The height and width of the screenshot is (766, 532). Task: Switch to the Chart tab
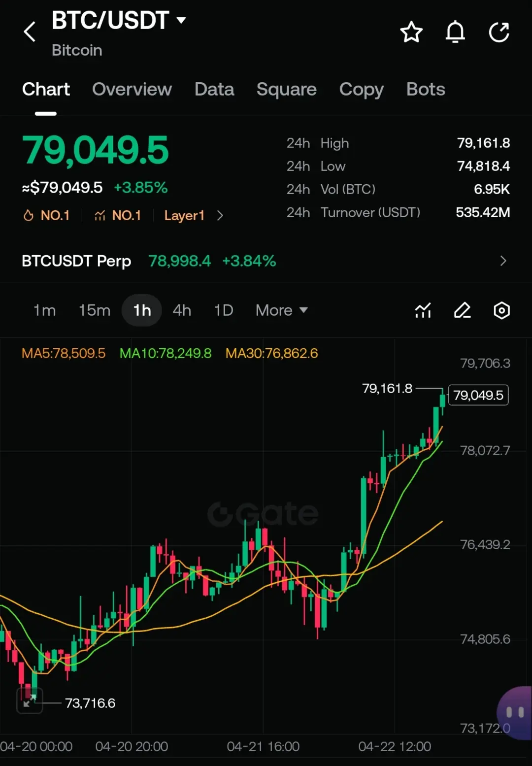point(46,89)
